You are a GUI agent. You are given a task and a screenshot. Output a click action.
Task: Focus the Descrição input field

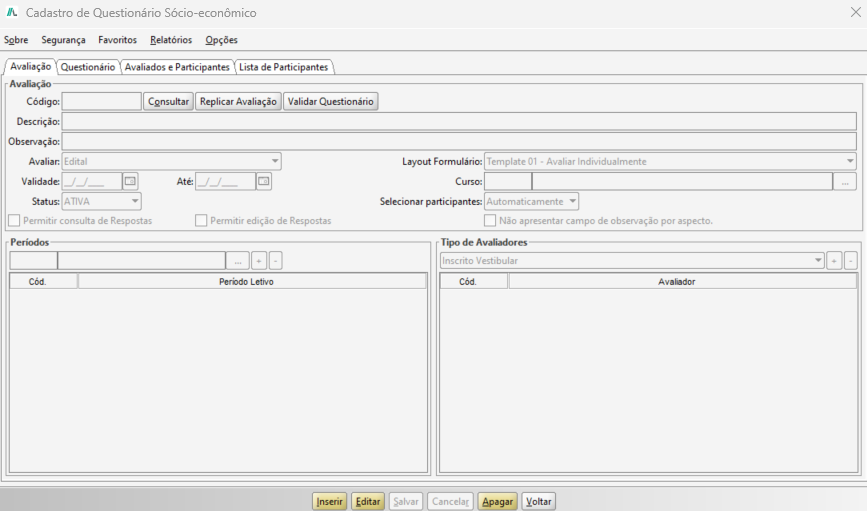[459, 122]
